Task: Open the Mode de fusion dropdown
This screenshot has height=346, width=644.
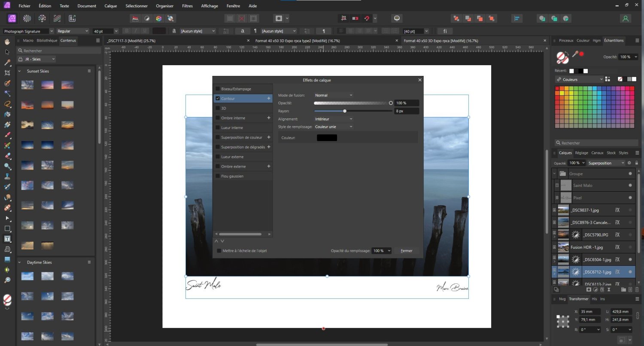Action: 334,95
